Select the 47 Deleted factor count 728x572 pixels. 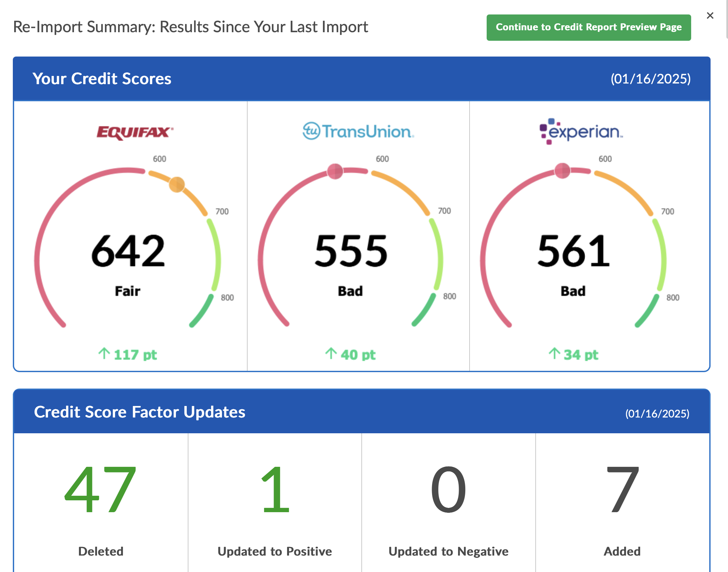tap(101, 489)
